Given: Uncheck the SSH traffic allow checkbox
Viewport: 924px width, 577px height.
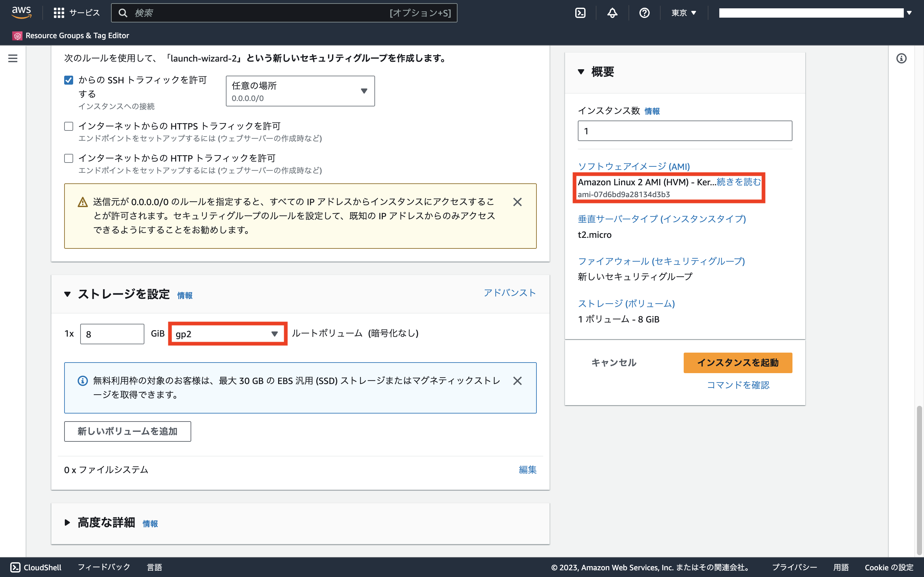Looking at the screenshot, I should tap(69, 80).
